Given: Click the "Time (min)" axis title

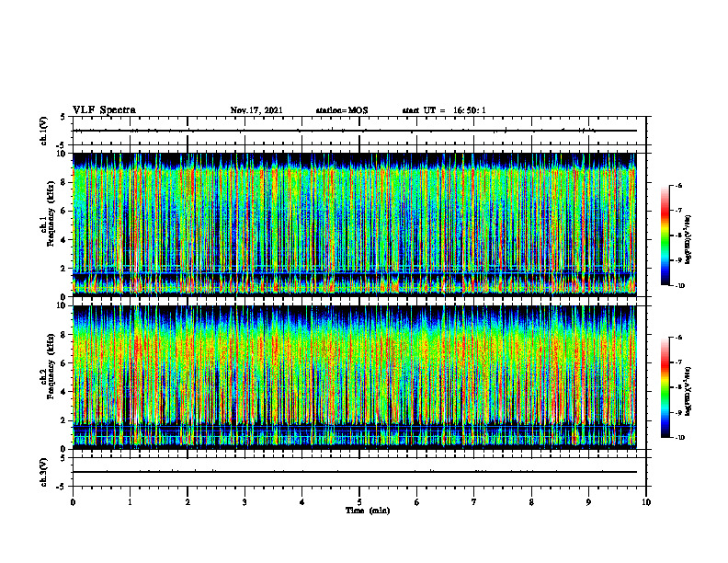Looking at the screenshot, I should pos(368,511).
